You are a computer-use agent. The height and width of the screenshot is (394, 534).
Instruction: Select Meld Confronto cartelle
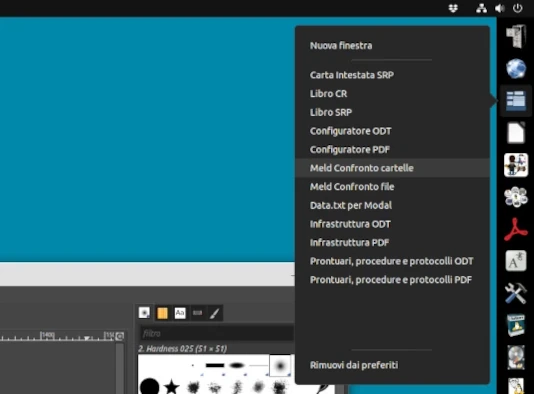click(392, 168)
